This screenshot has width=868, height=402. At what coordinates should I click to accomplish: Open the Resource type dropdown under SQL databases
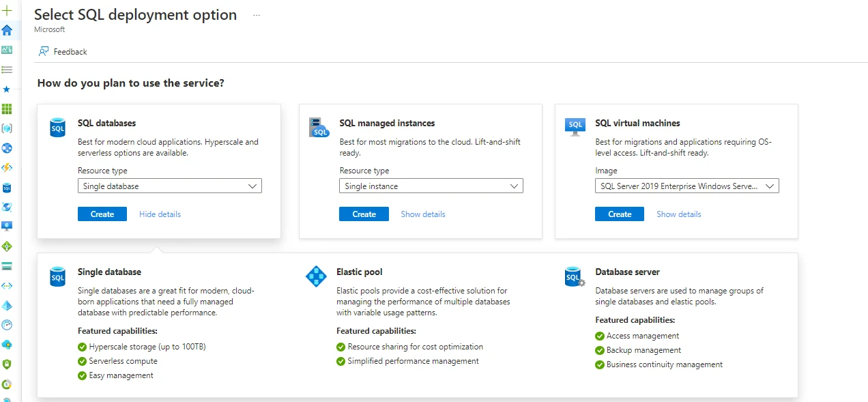169,186
